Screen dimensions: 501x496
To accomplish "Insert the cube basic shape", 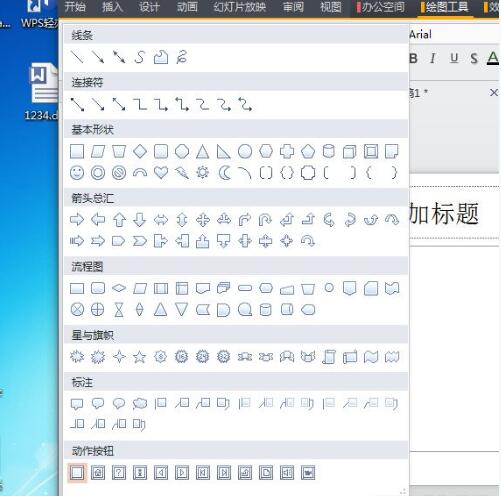I will (x=350, y=152).
